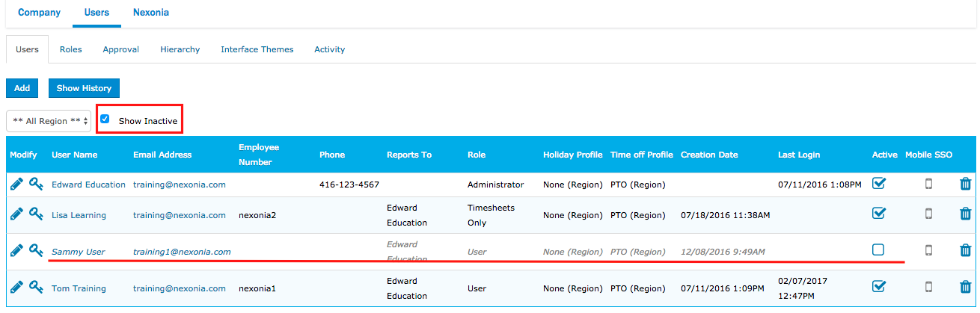The image size is (980, 313).
Task: Open the Hierarchy tab
Action: pos(180,49)
